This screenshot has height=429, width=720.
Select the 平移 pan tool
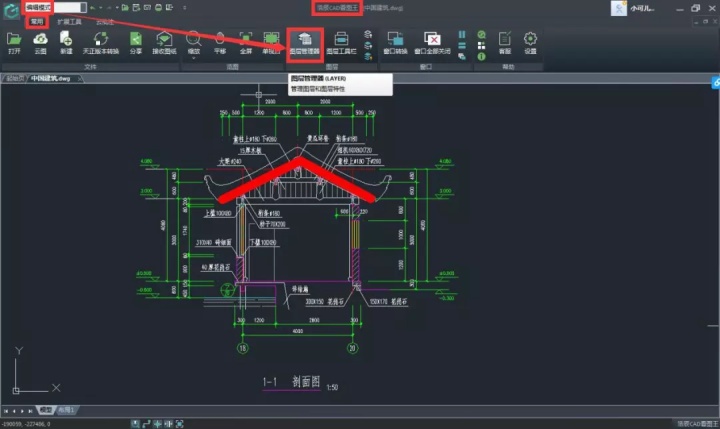pyautogui.click(x=220, y=44)
